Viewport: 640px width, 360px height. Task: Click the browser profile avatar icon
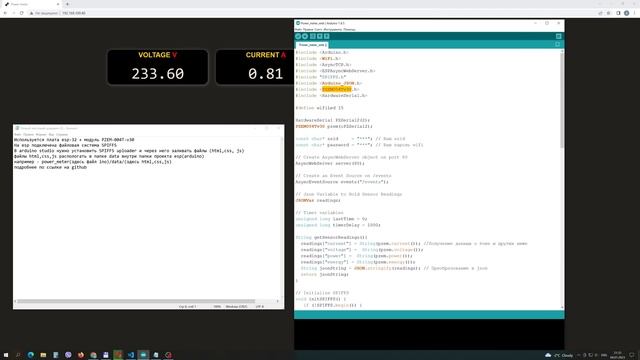627,13
